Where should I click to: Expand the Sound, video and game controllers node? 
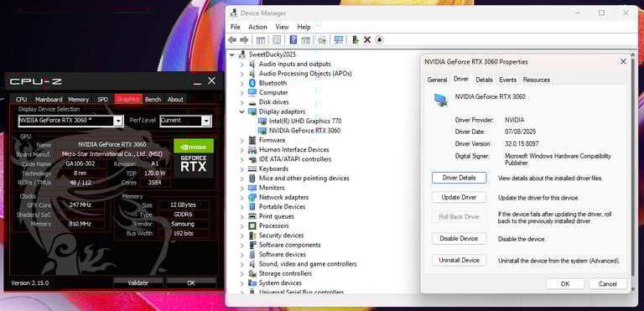point(241,264)
